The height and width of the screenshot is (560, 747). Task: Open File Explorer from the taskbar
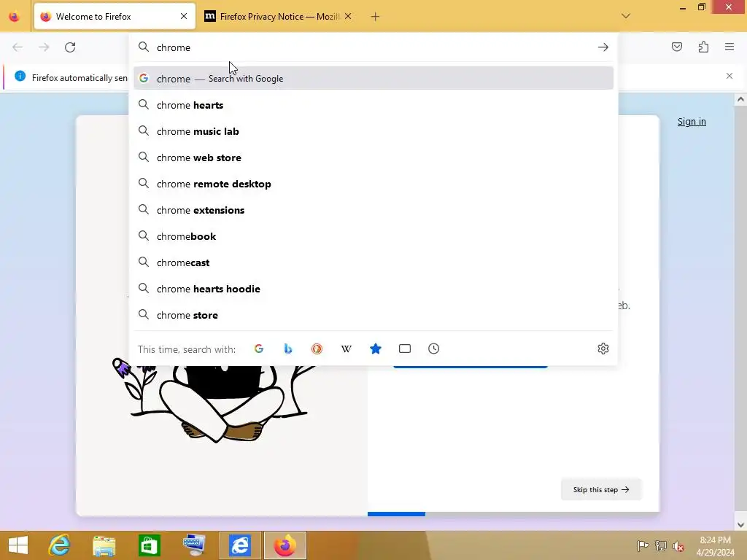[104, 545]
